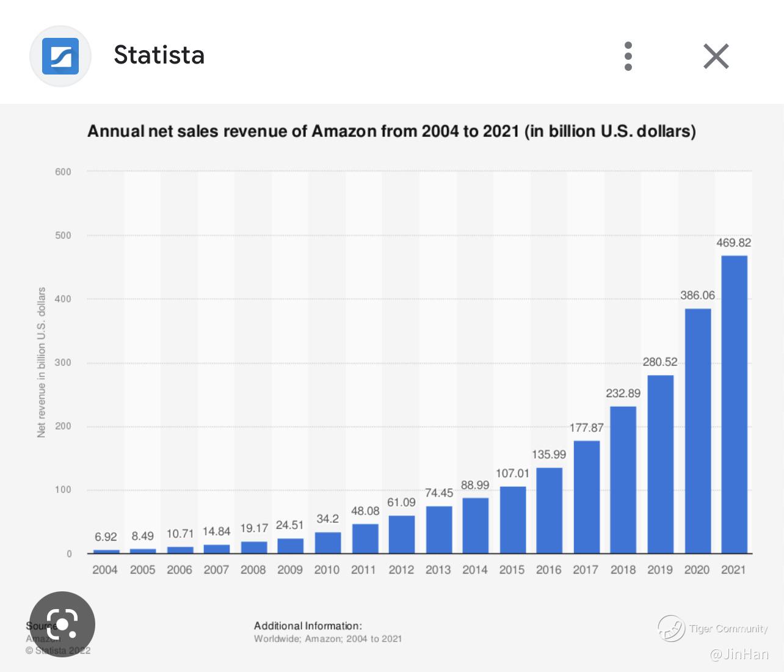The width and height of the screenshot is (784, 672).
Task: Select the 2019 revenue bar
Action: coord(660,464)
